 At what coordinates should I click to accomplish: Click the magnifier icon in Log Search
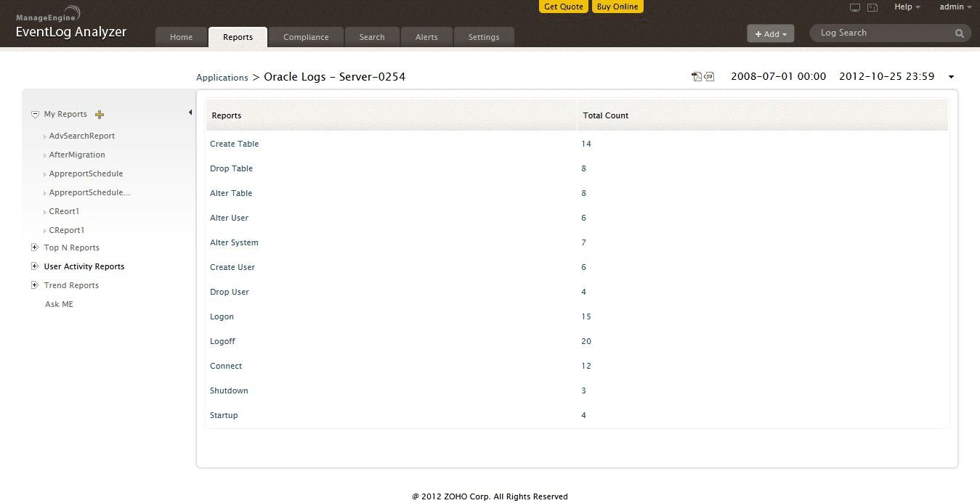(960, 33)
